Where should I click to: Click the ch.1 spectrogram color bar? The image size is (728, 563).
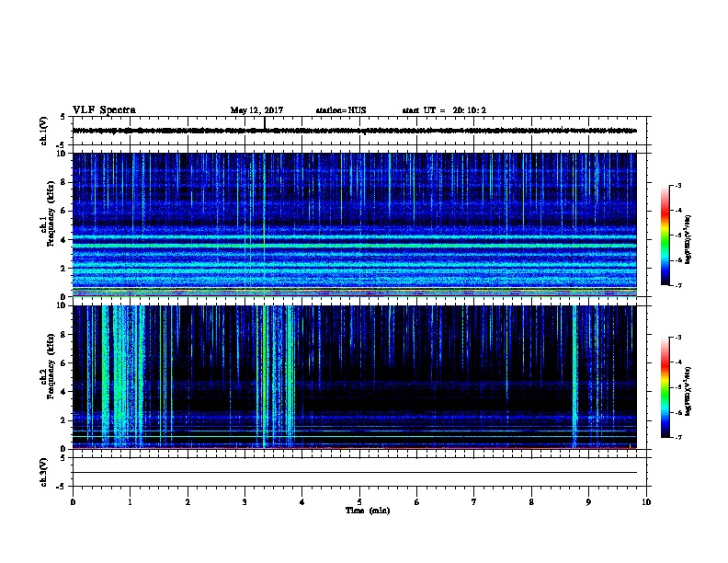(x=665, y=236)
